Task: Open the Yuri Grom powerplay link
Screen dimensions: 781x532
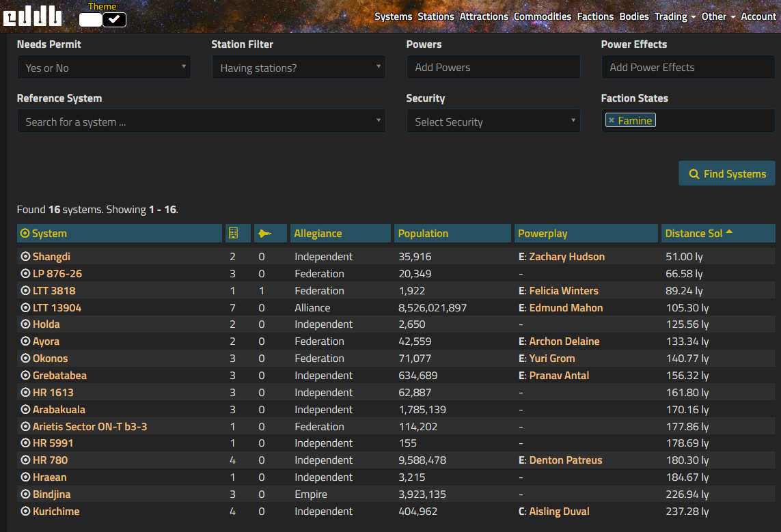Action: pos(552,359)
